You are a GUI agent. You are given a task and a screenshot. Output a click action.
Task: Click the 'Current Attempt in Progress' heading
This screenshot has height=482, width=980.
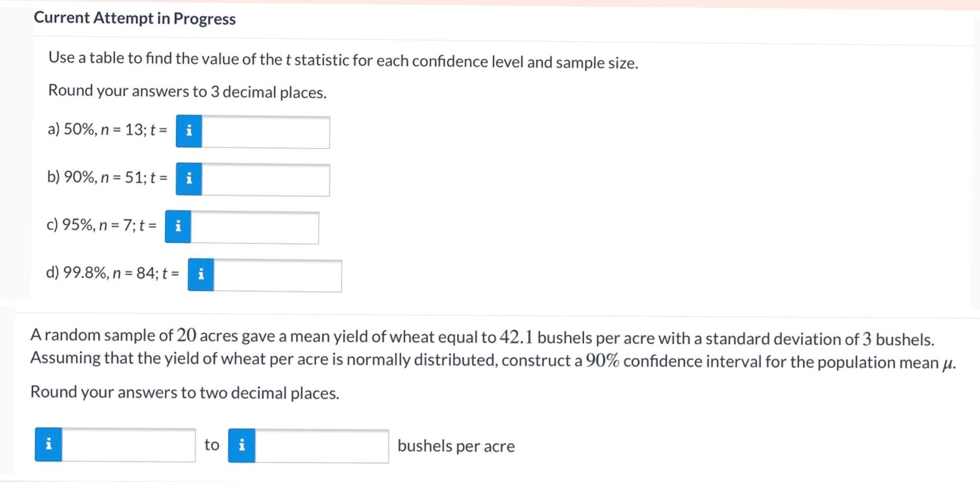[135, 18]
